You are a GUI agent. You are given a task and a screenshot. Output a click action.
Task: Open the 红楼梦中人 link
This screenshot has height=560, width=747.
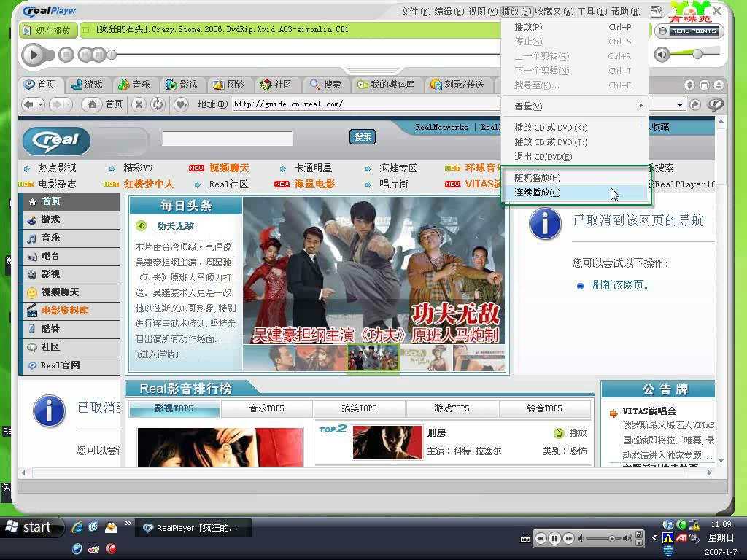149,184
